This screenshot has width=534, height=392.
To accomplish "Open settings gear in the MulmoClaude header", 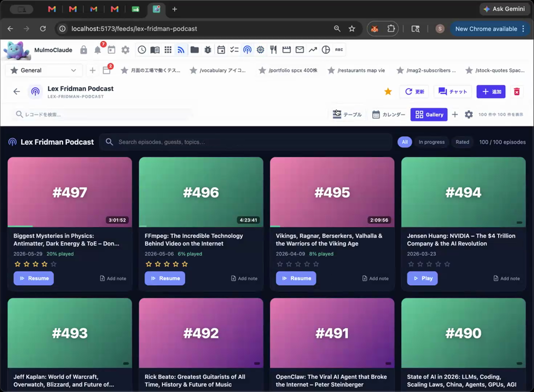I will tap(125, 50).
